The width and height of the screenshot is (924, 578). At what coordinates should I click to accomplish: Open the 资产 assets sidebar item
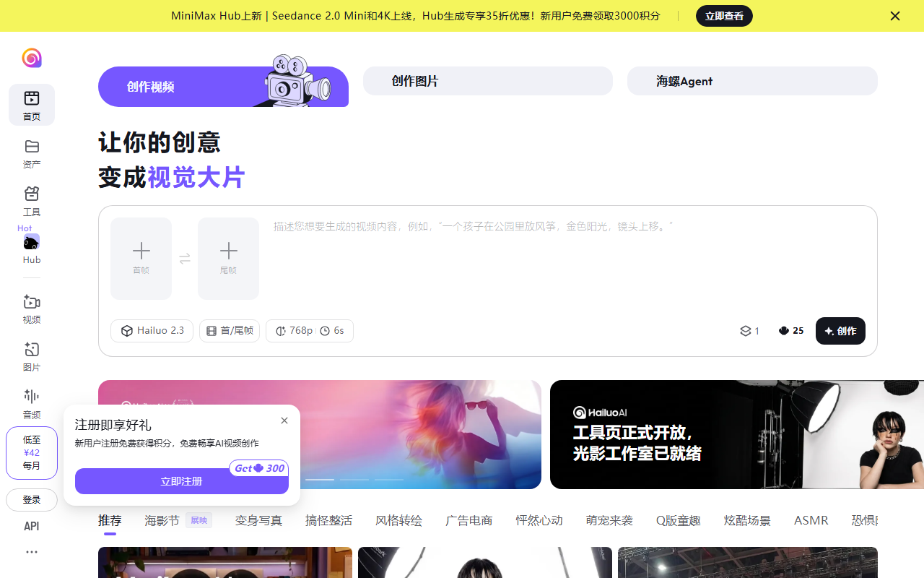(x=32, y=153)
